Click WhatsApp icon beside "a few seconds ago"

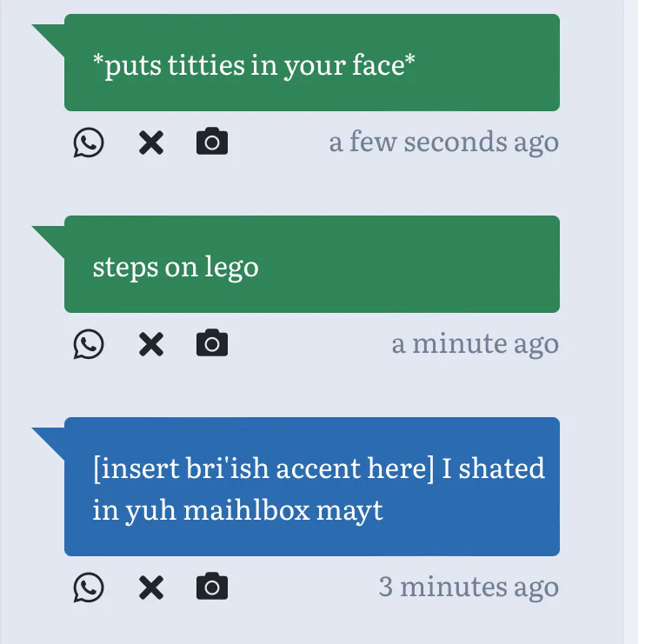tap(88, 143)
